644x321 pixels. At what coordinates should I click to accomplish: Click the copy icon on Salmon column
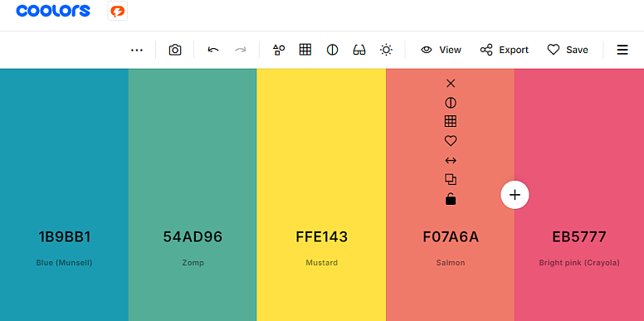click(x=451, y=179)
